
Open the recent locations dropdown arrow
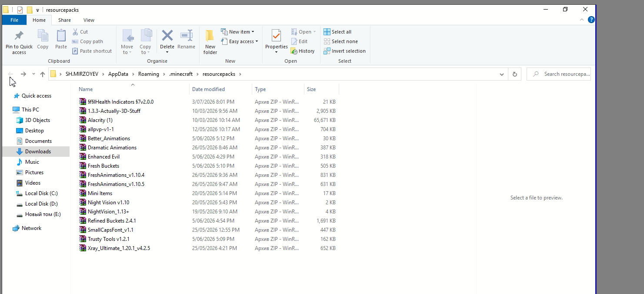33,74
